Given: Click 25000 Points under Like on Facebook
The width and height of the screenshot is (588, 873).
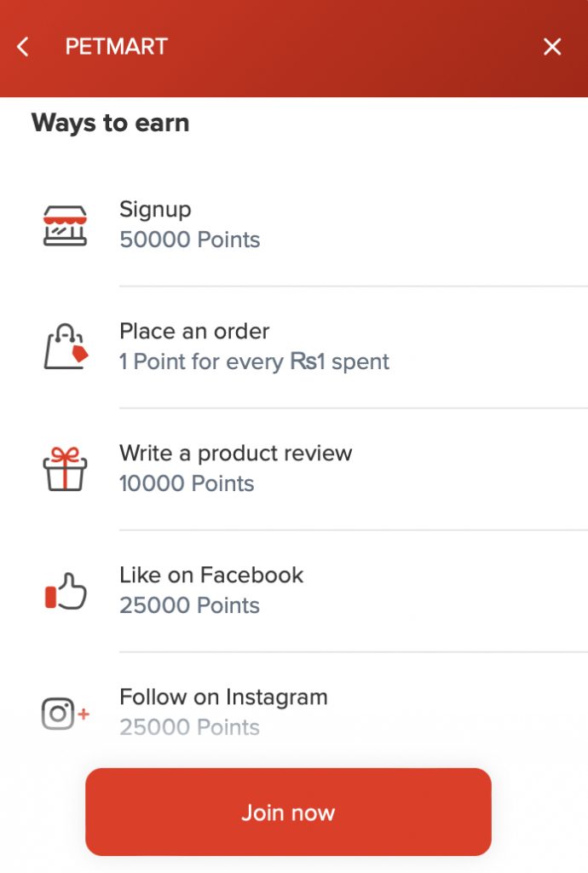Looking at the screenshot, I should 189,605.
